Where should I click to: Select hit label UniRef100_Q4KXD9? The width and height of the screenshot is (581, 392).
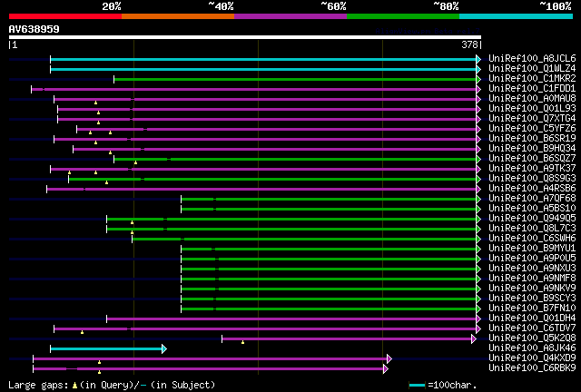tap(532, 358)
